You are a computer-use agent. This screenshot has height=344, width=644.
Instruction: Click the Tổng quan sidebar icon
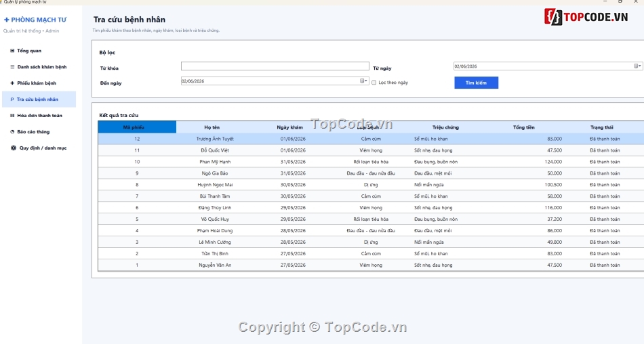click(12, 51)
